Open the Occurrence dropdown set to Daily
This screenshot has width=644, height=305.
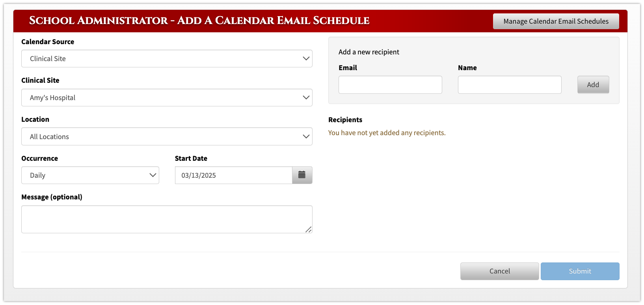[90, 175]
